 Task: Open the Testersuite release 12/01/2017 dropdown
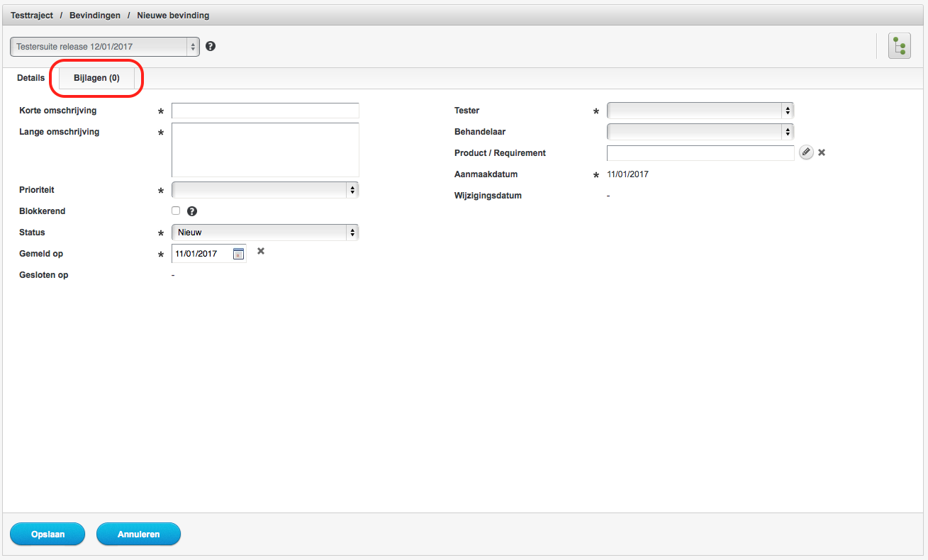click(x=105, y=47)
